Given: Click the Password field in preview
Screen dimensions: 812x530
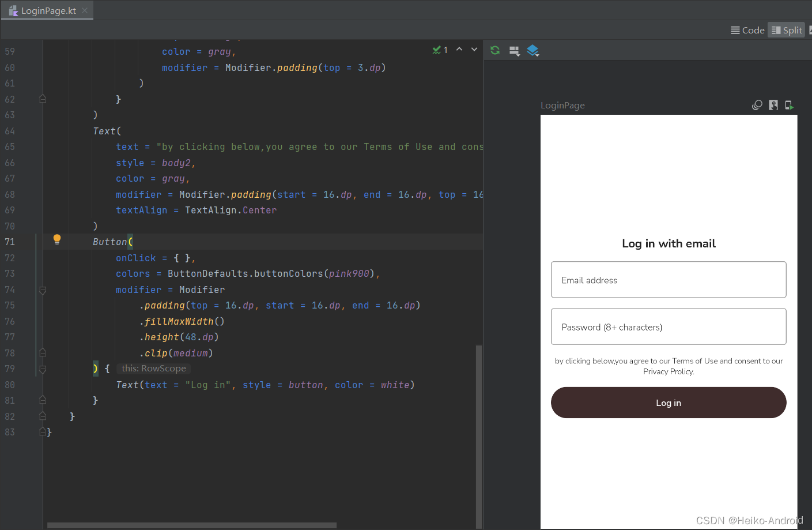Looking at the screenshot, I should tap(669, 326).
